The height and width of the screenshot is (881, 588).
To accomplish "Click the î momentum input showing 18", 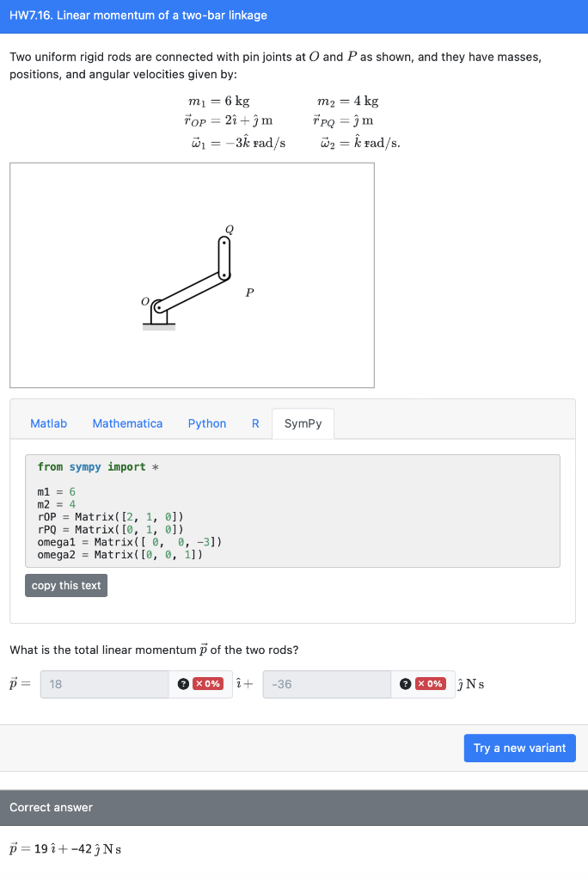I will click(103, 684).
